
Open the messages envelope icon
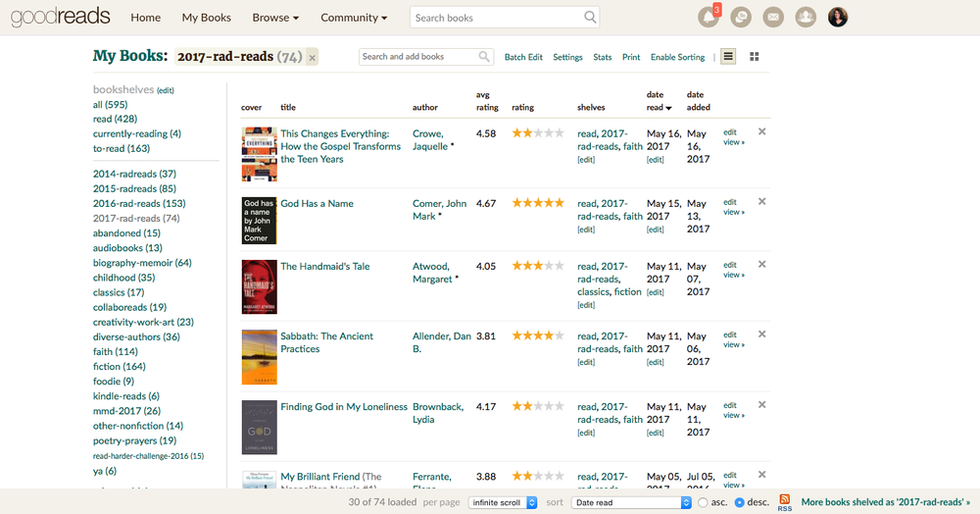pos(774,18)
